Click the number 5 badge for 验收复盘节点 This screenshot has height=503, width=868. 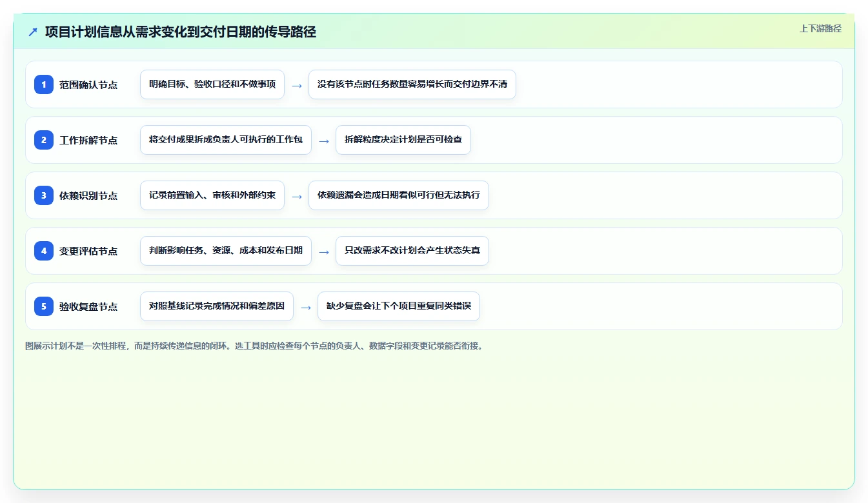pyautogui.click(x=44, y=306)
